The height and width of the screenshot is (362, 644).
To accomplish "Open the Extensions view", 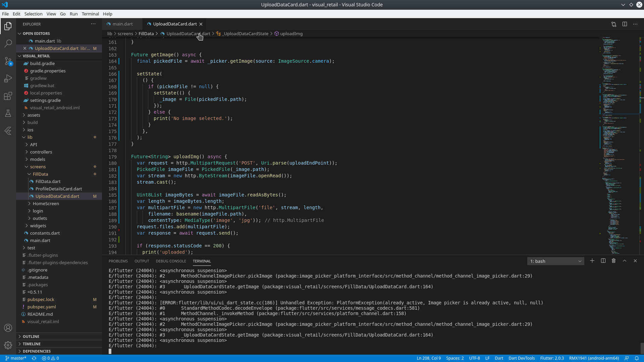I will 8,96.
